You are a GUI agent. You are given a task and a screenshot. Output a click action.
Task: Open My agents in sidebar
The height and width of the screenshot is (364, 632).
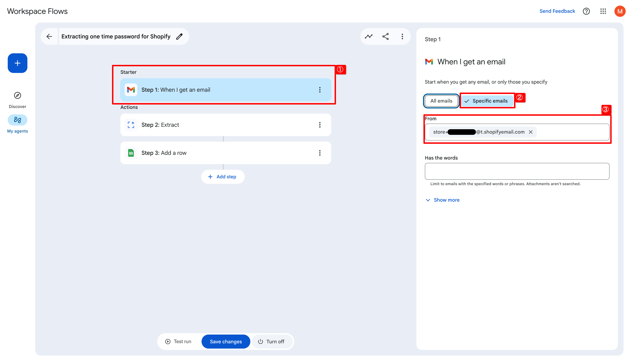point(17,120)
